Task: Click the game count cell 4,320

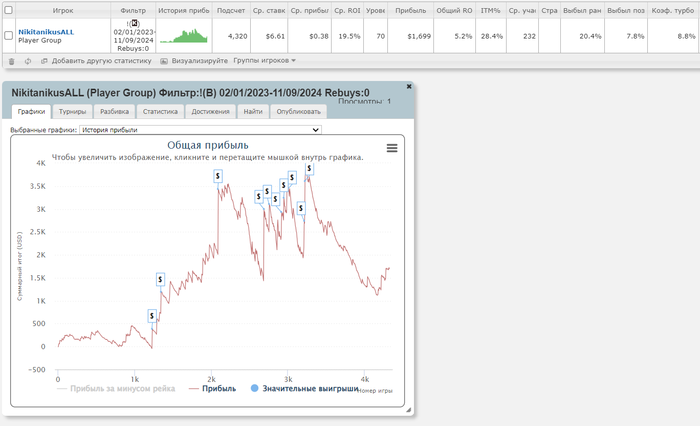Action: tap(231, 36)
